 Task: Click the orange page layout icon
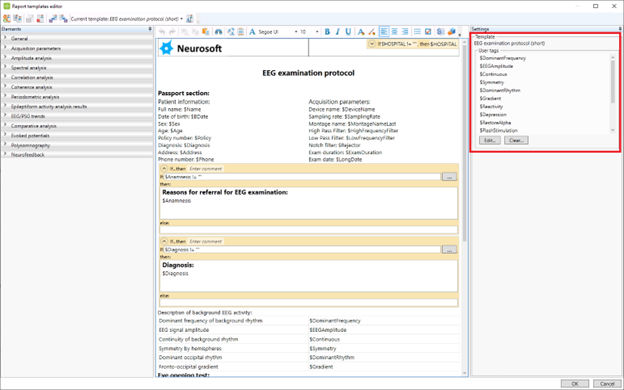(240, 32)
